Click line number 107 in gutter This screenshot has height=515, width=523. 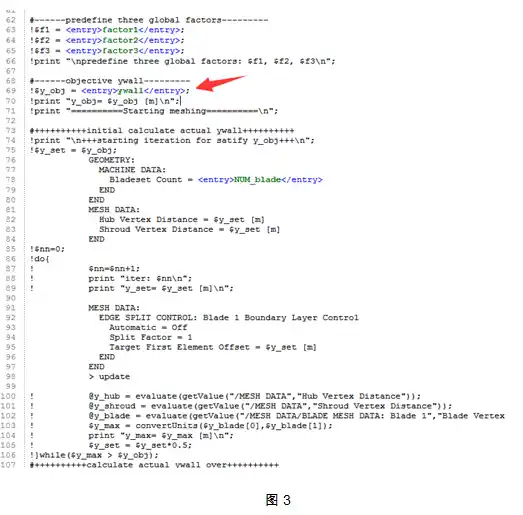click(x=8, y=465)
